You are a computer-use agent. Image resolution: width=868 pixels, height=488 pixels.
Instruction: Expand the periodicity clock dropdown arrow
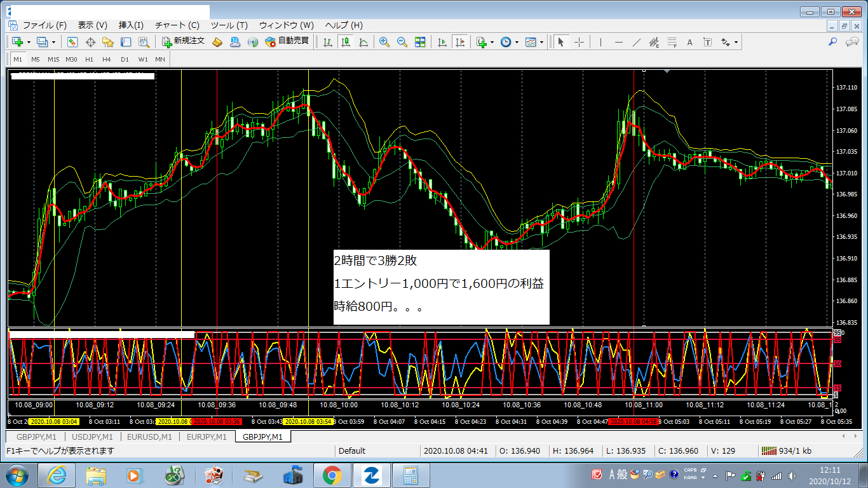[x=517, y=43]
